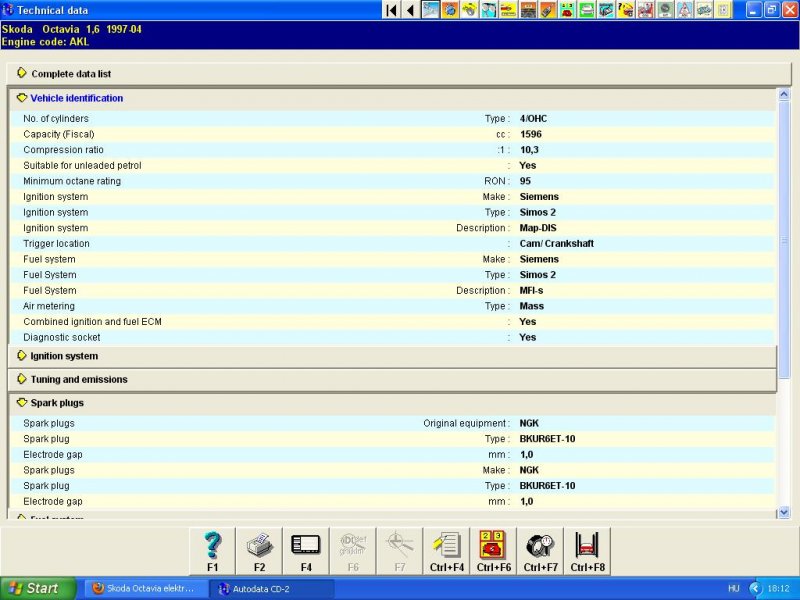Switch to Skoda Octavia elektr... Firefox taskbar window
The height and width of the screenshot is (600, 800).
(x=146, y=588)
